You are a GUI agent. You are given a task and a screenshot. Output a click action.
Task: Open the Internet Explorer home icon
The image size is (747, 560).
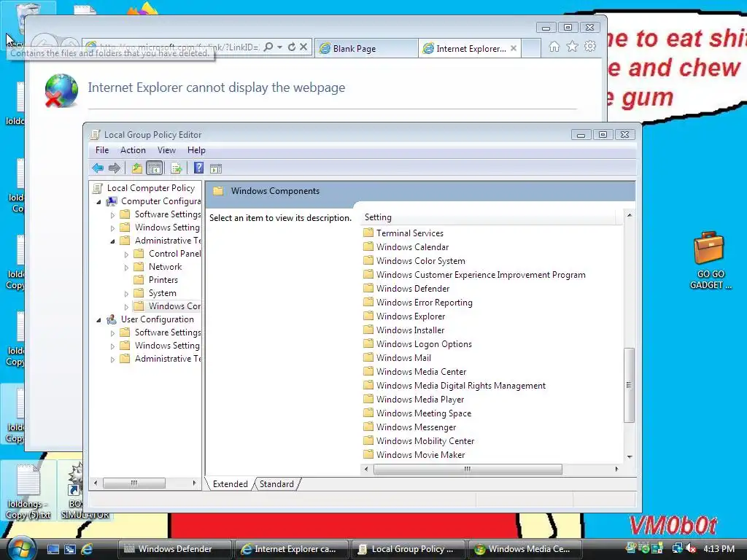[554, 47]
